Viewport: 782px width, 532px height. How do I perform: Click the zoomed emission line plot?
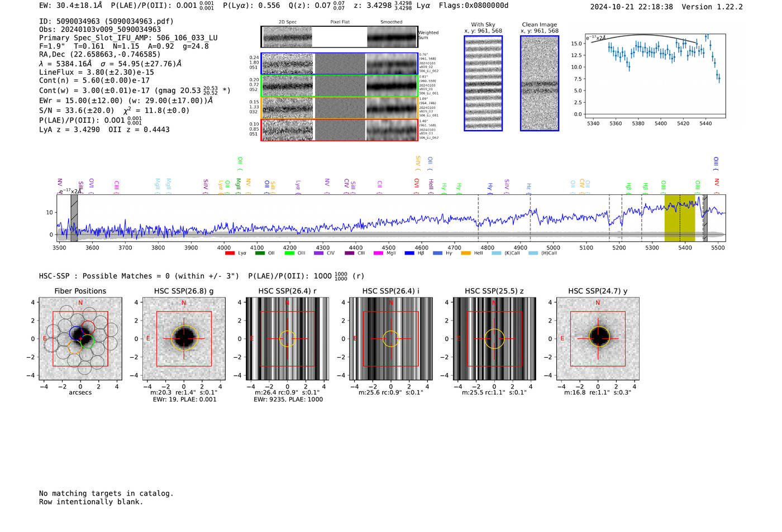click(x=655, y=76)
